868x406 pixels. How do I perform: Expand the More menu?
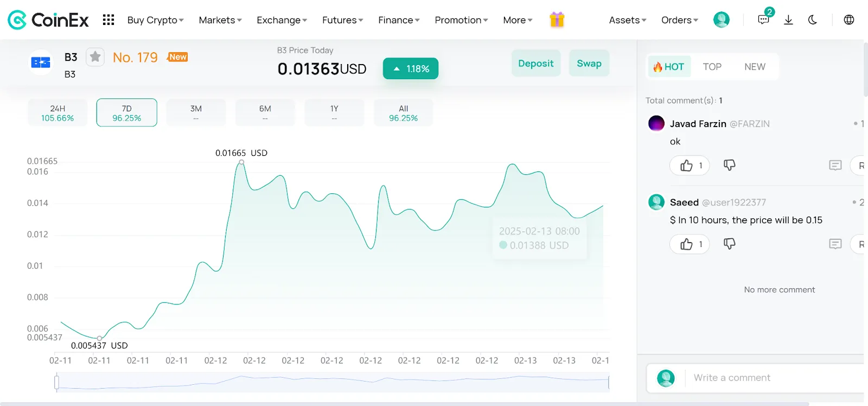[518, 20]
